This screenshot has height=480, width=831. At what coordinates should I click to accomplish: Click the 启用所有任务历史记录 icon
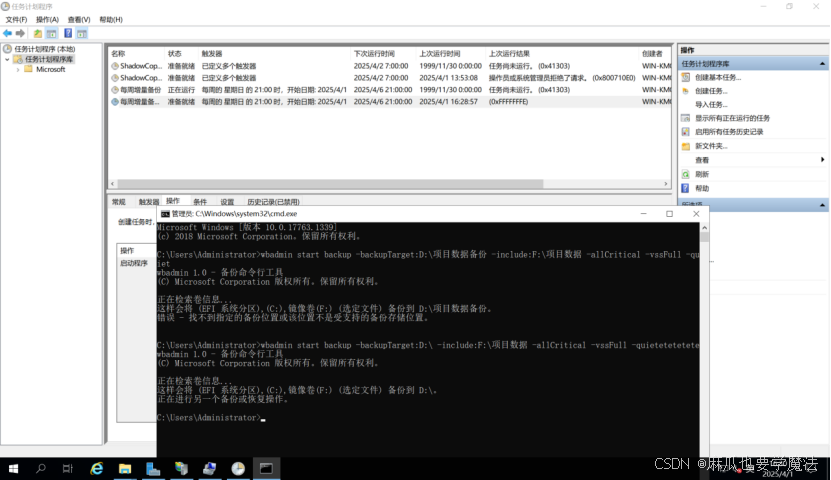(x=685, y=132)
